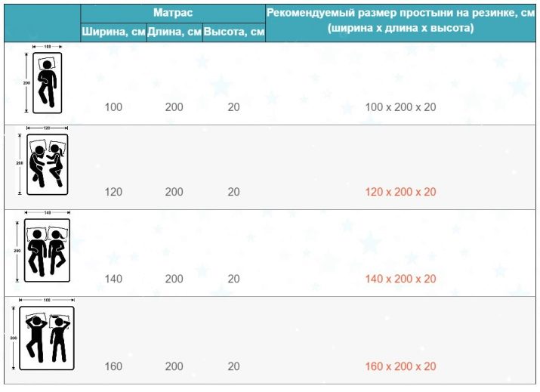Click the Матрас header cell
The width and height of the screenshot is (540, 392).
(173, 13)
